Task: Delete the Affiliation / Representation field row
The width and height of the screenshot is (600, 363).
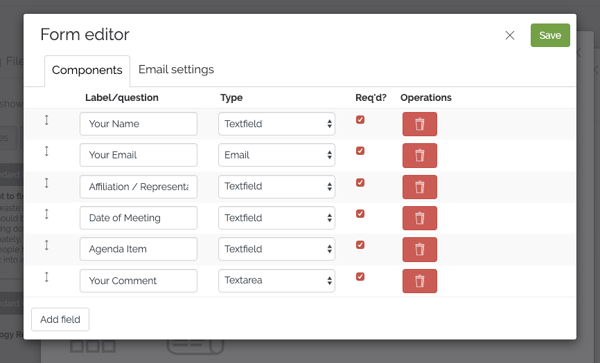Action: pos(419,187)
